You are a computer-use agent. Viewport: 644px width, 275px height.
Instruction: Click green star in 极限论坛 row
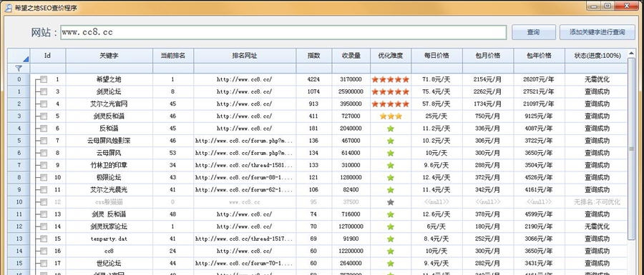(x=391, y=177)
